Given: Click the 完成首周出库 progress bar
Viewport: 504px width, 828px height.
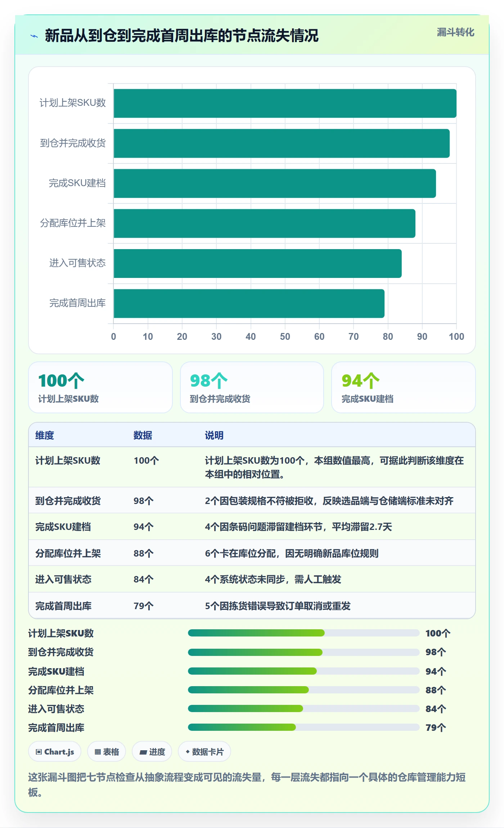Looking at the screenshot, I should tap(303, 727).
